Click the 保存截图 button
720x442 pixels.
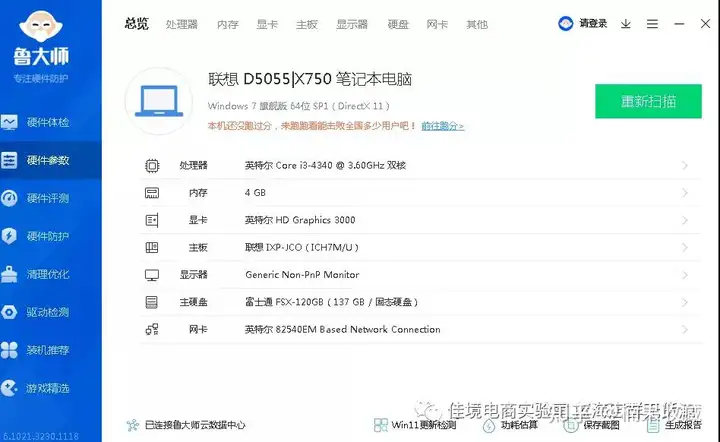[x=601, y=425]
